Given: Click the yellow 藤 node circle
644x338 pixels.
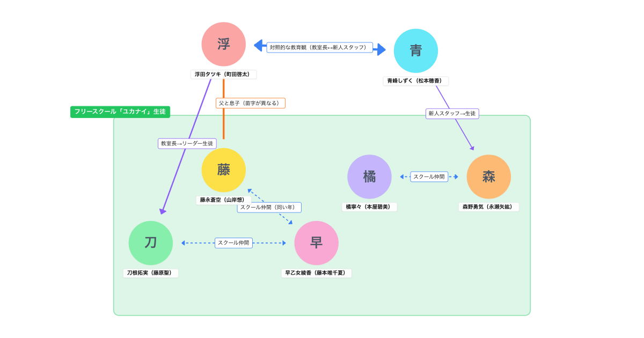Looking at the screenshot, I should pyautogui.click(x=223, y=170).
